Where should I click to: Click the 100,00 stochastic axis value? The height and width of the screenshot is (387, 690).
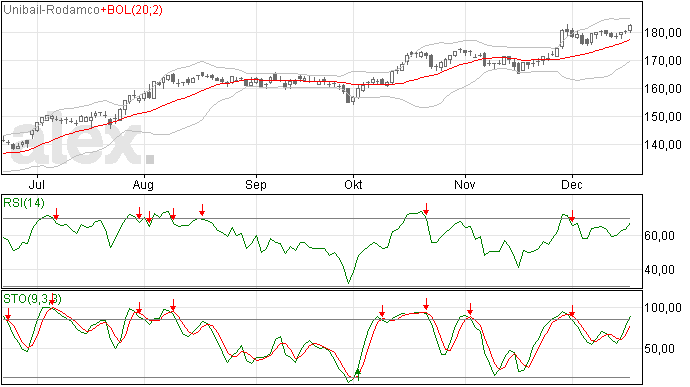662,308
